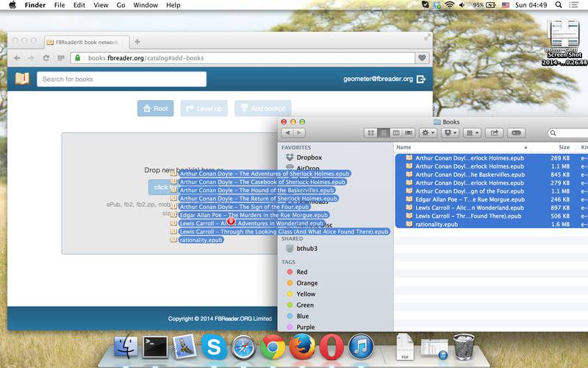Open the Edit menu
The image size is (588, 368).
pos(79,5)
